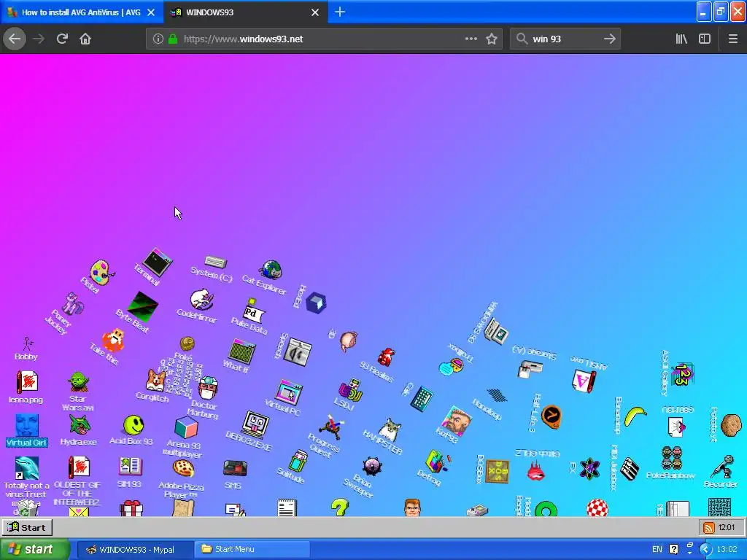This screenshot has width=747, height=560.
Task: Open Half-Life 3 lambda icon
Action: click(551, 416)
